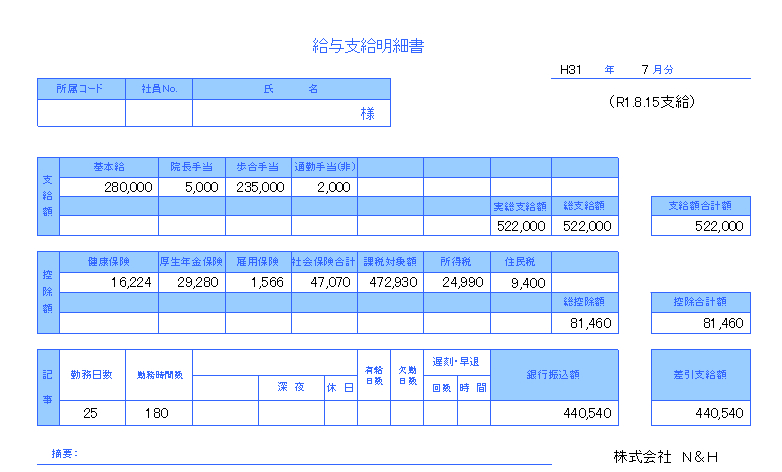
Task: Select the 欠勤日数 header cell
Action: pos(407,375)
